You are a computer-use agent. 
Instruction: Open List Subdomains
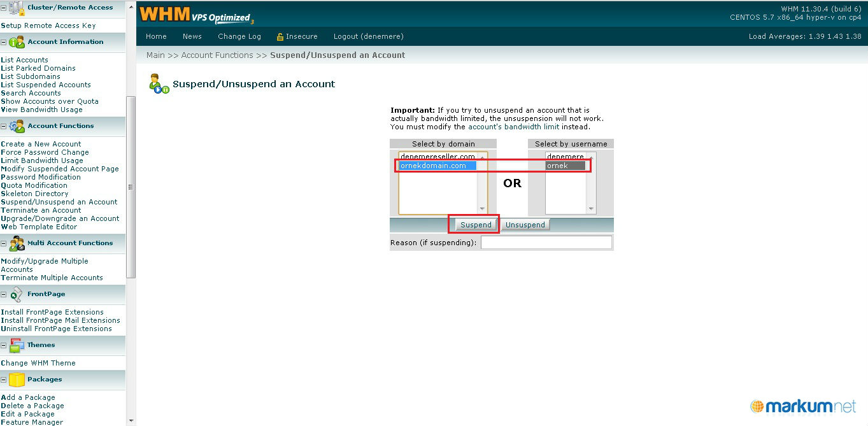[x=31, y=76]
